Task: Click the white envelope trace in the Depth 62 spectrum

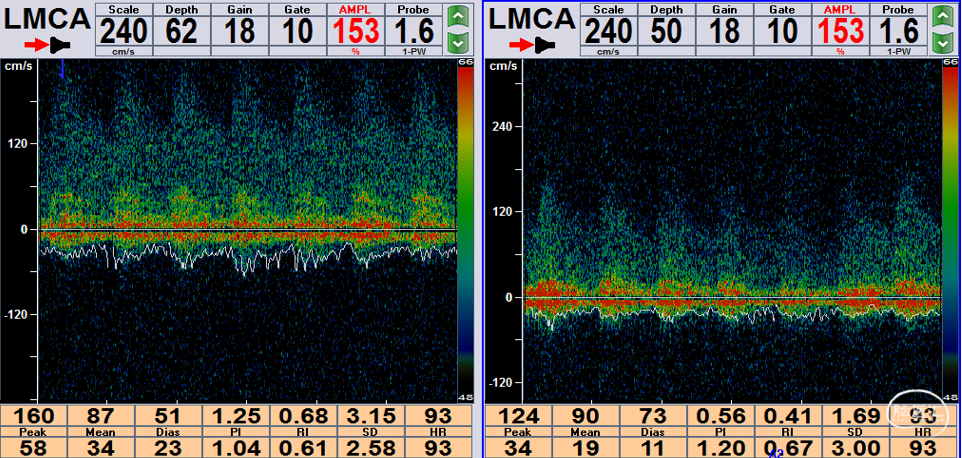Action: [x=247, y=256]
